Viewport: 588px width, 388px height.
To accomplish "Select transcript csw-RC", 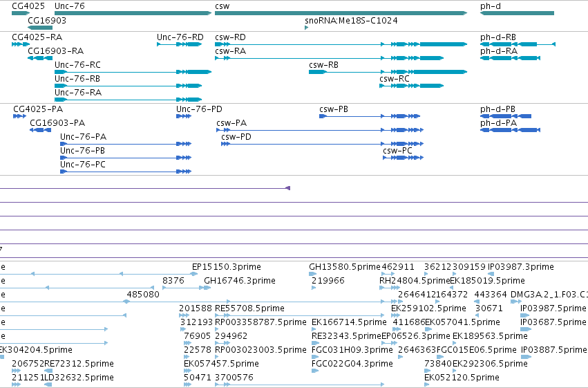I will coord(412,86).
